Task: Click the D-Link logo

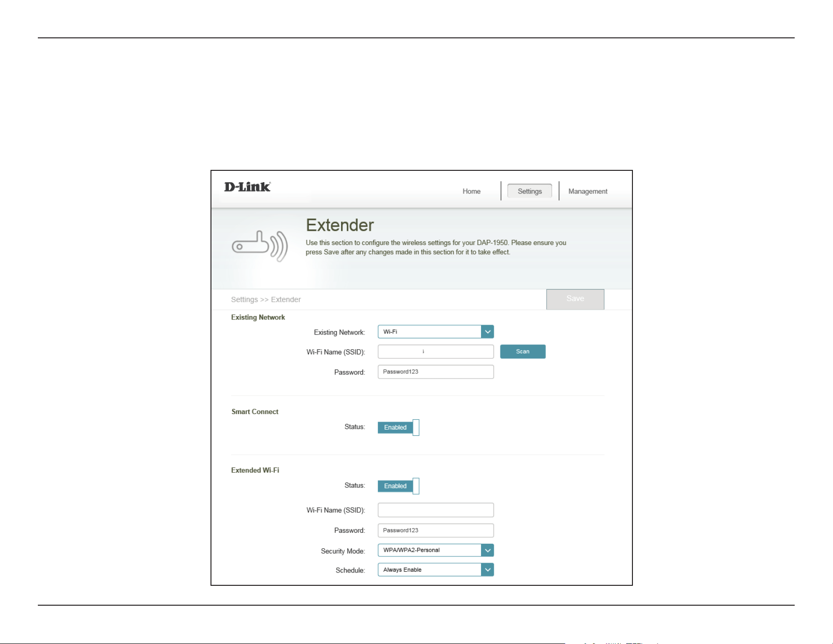Action: point(247,187)
